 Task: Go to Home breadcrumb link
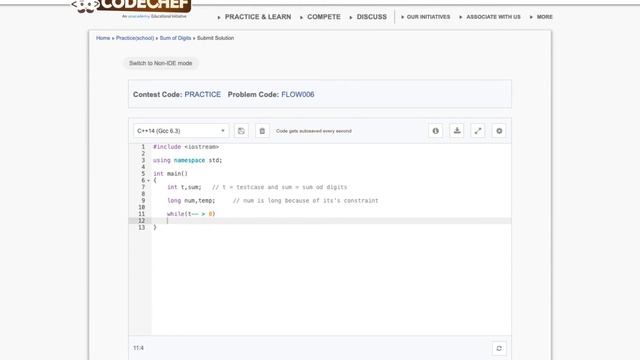(103, 38)
